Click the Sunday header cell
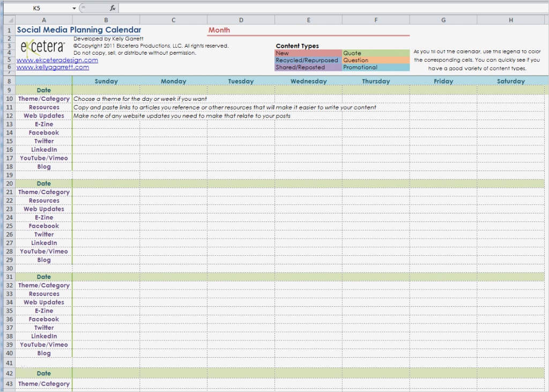 pos(106,81)
